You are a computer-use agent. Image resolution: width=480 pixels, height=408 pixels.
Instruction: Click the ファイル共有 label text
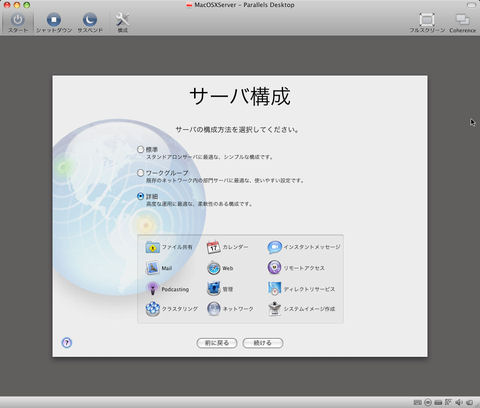pyautogui.click(x=177, y=247)
